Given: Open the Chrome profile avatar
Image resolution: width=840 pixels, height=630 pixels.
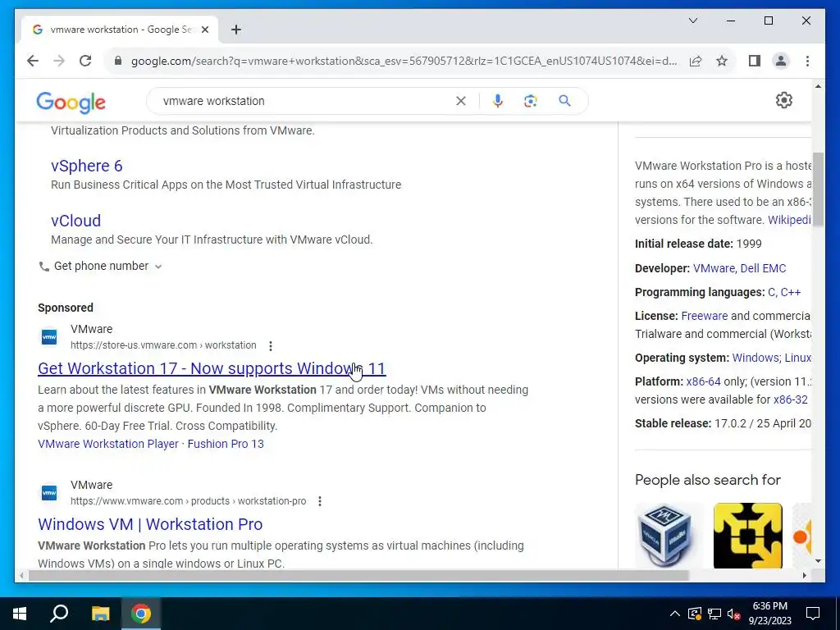Looking at the screenshot, I should [781, 61].
